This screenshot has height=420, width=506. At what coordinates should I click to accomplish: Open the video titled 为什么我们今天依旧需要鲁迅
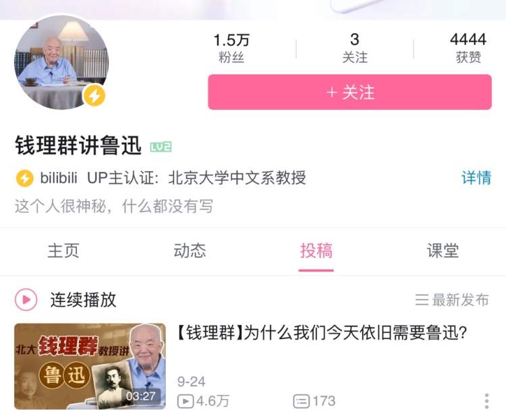pos(322,332)
